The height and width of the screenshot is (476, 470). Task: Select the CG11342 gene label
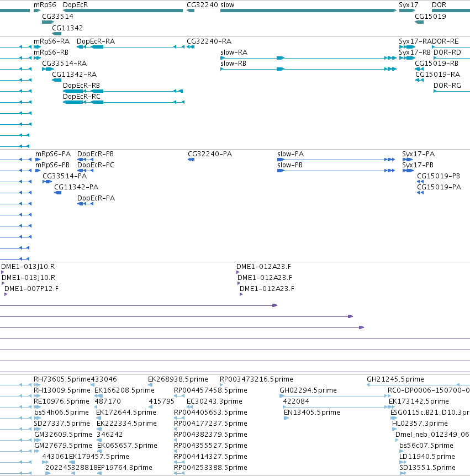click(67, 28)
